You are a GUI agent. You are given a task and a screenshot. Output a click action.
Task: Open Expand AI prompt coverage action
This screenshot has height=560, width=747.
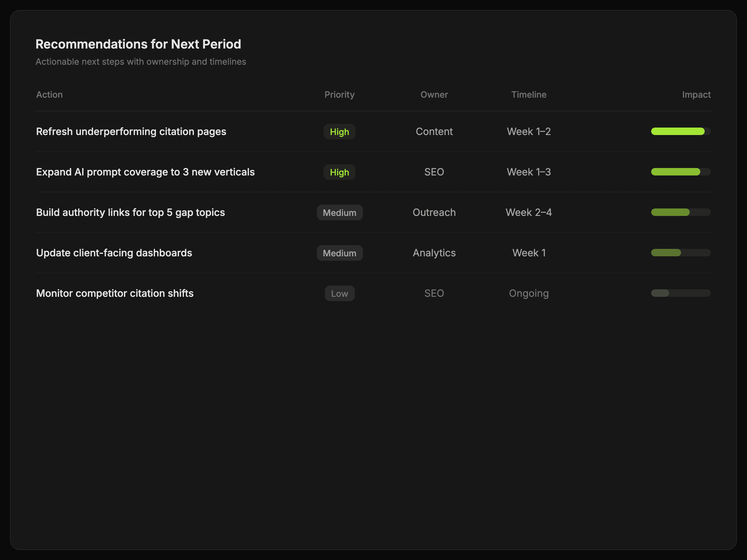tap(145, 172)
